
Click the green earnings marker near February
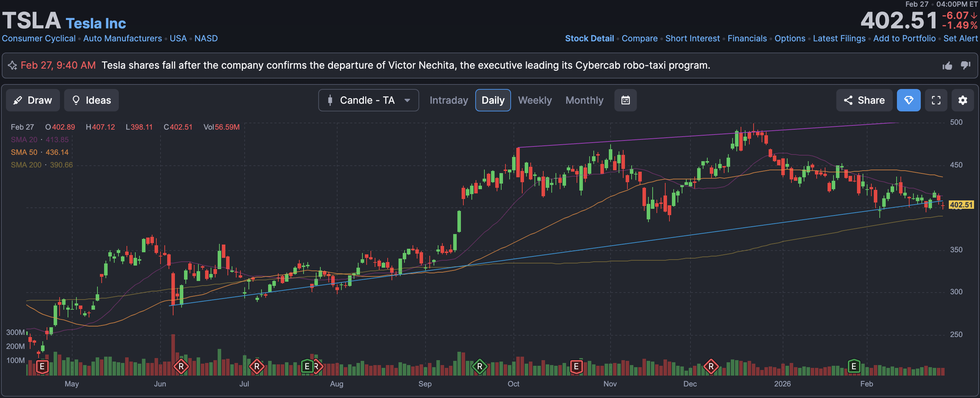pos(854,366)
